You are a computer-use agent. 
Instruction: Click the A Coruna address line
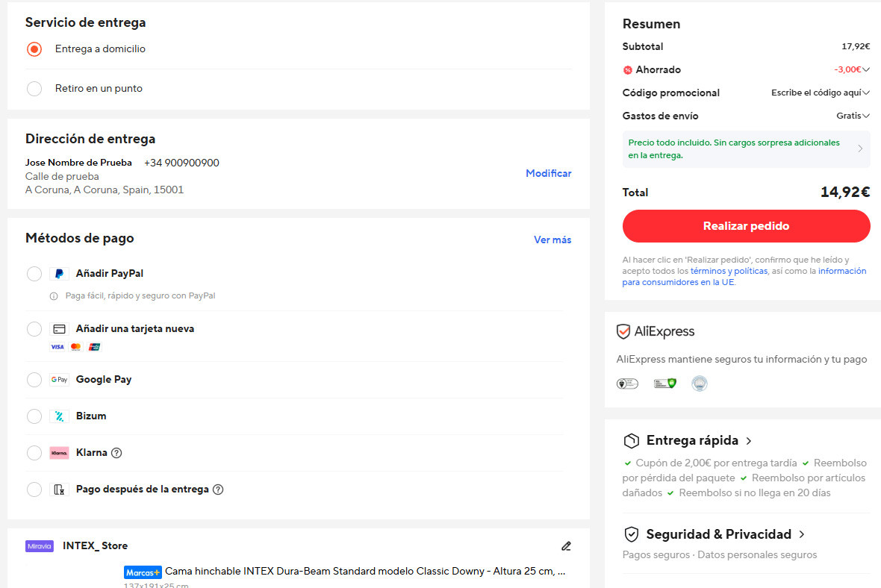105,190
